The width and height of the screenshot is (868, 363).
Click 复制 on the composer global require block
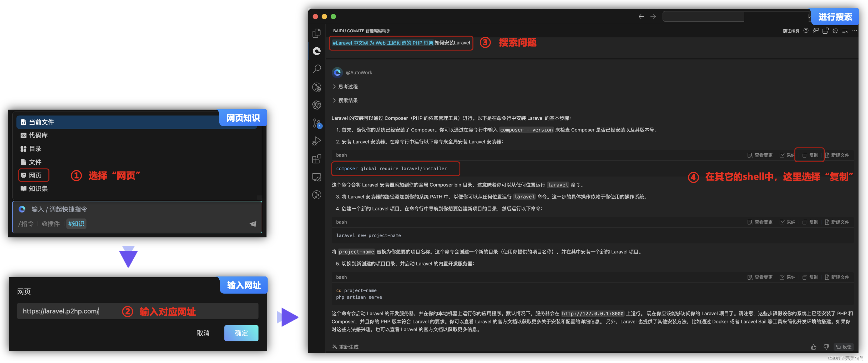(810, 155)
